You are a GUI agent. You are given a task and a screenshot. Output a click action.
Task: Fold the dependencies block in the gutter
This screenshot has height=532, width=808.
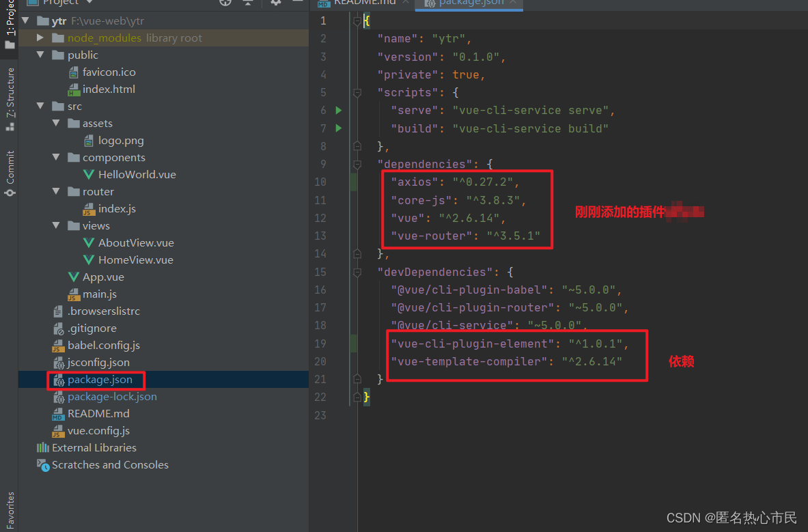click(357, 164)
